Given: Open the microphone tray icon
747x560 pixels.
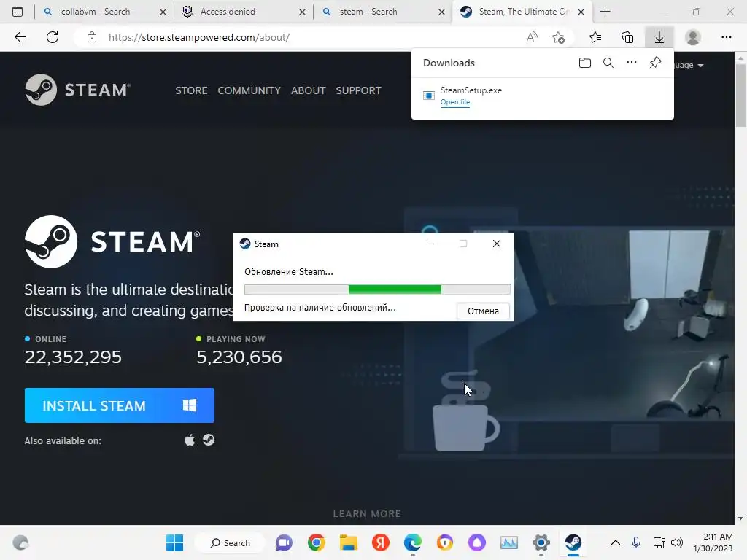Looking at the screenshot, I should (636, 542).
